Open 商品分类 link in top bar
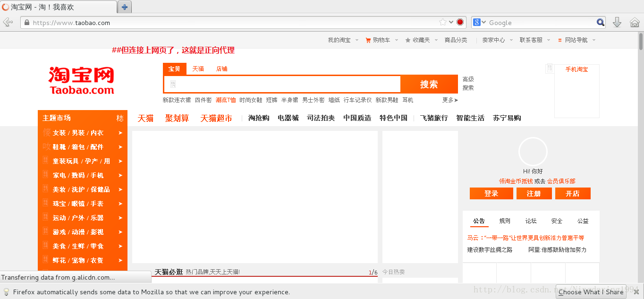This screenshot has width=644, height=299. (456, 40)
